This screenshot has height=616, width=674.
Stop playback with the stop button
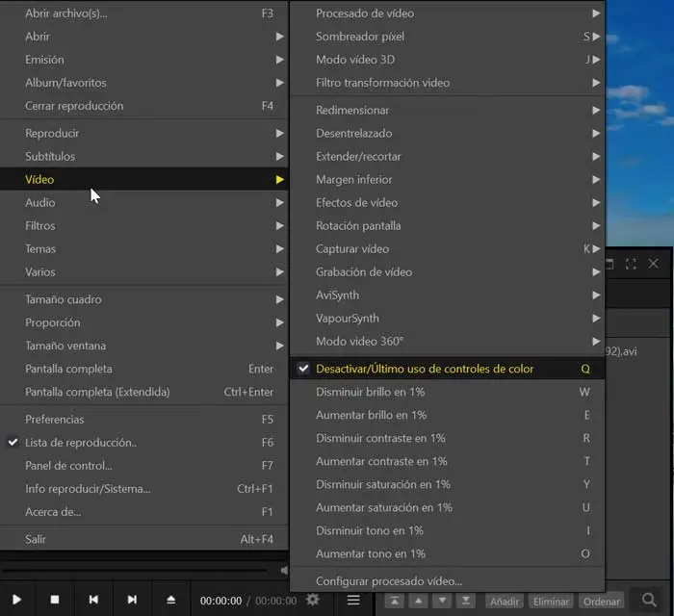(55, 600)
